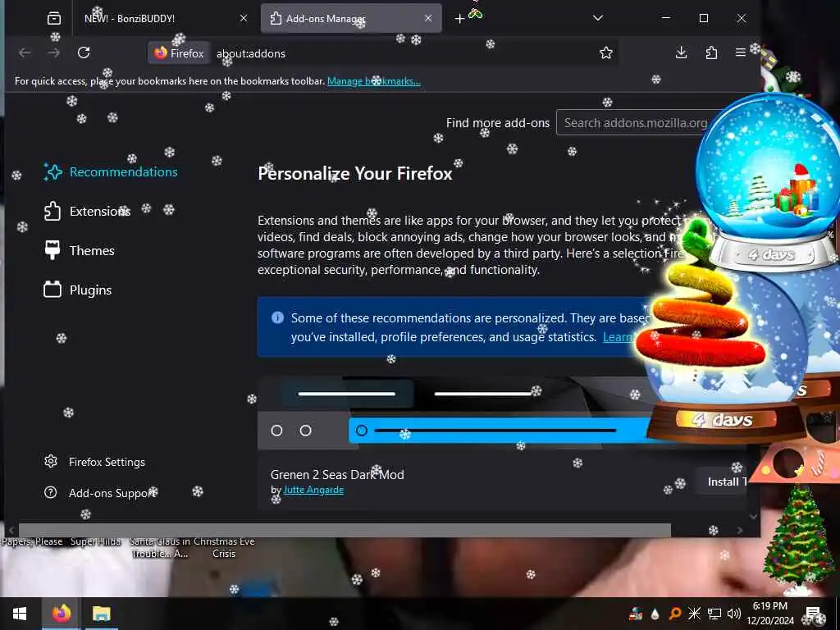Image resolution: width=840 pixels, height=630 pixels.
Task: Click the Find more add-ons label
Action: tap(498, 123)
